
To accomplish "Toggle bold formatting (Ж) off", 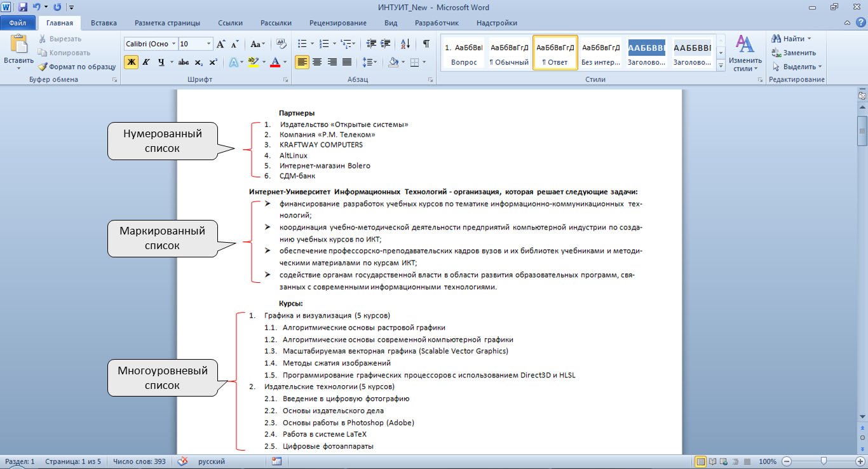I will point(131,62).
